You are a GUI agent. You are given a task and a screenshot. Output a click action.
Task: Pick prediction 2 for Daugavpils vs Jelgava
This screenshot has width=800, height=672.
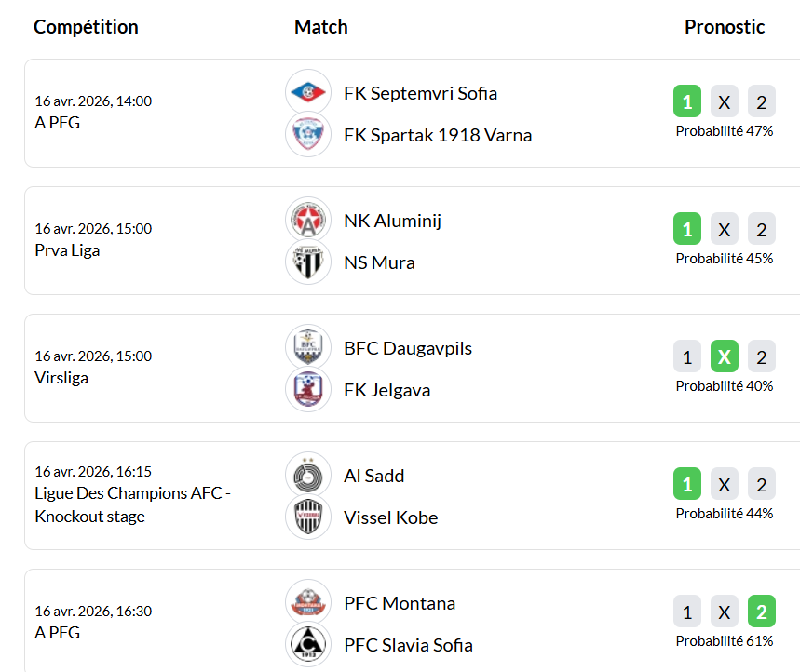pos(762,356)
